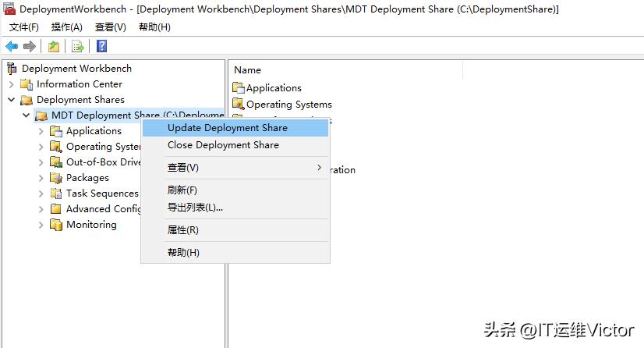644x348 pixels.
Task: Choose 查看(V) in the context menu
Action: coord(235,168)
